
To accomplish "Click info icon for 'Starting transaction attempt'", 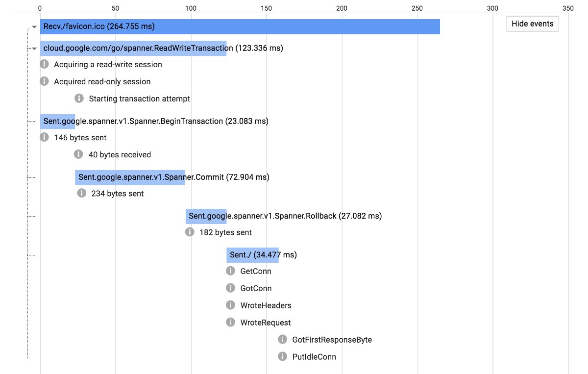I will (79, 99).
